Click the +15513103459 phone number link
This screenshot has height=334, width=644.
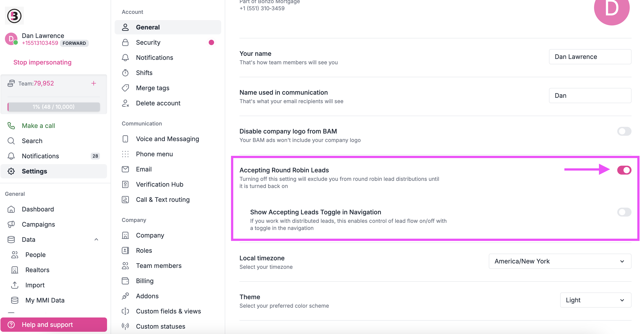point(40,43)
